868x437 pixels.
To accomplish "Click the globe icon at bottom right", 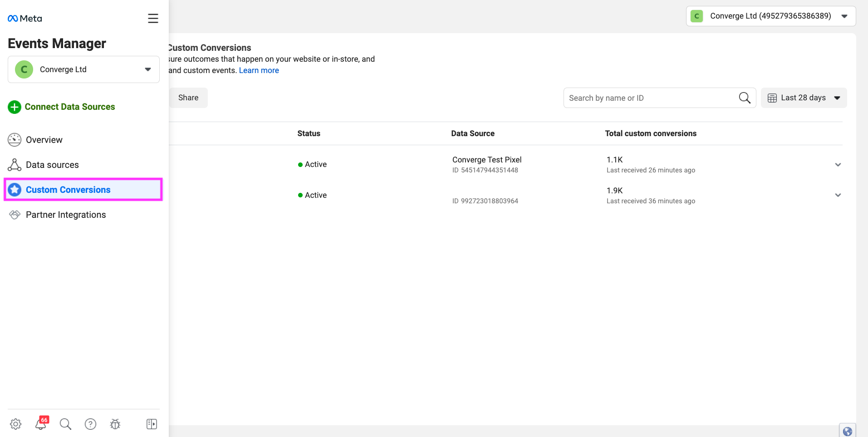I will [x=847, y=431].
